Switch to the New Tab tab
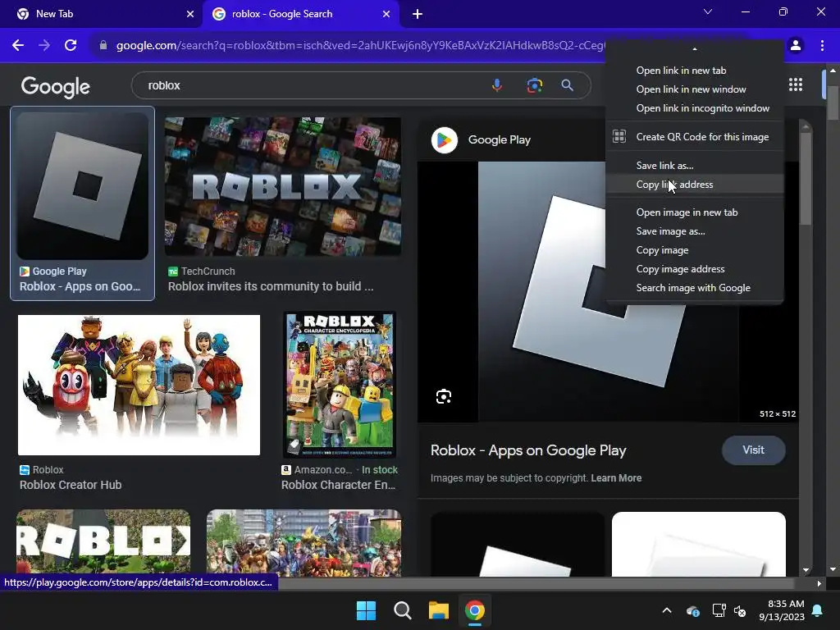Image resolution: width=840 pixels, height=630 pixels. 102,14
